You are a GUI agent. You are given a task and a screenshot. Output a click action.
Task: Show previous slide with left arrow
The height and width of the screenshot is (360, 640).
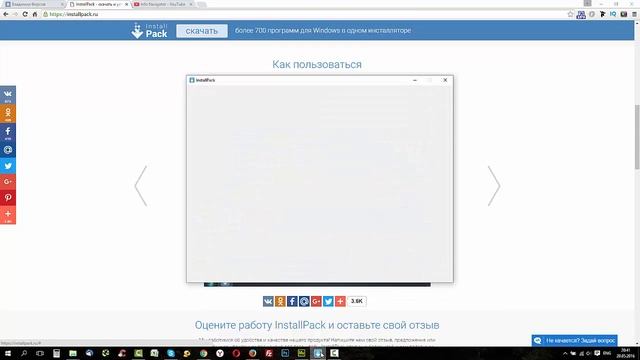[141, 186]
